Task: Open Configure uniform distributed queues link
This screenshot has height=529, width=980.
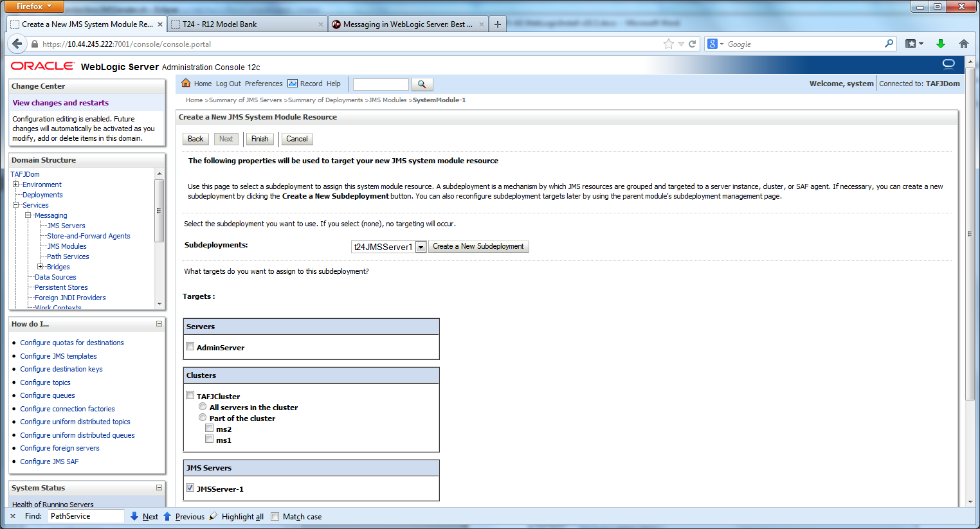Action: tap(77, 435)
